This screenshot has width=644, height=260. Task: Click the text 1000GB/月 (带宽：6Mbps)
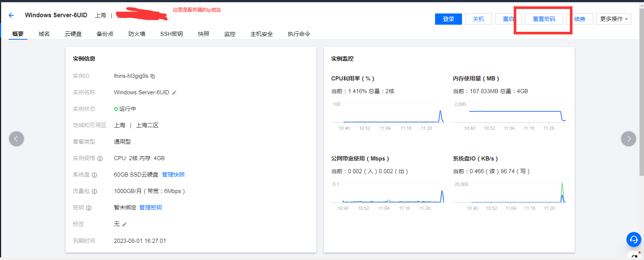point(149,191)
